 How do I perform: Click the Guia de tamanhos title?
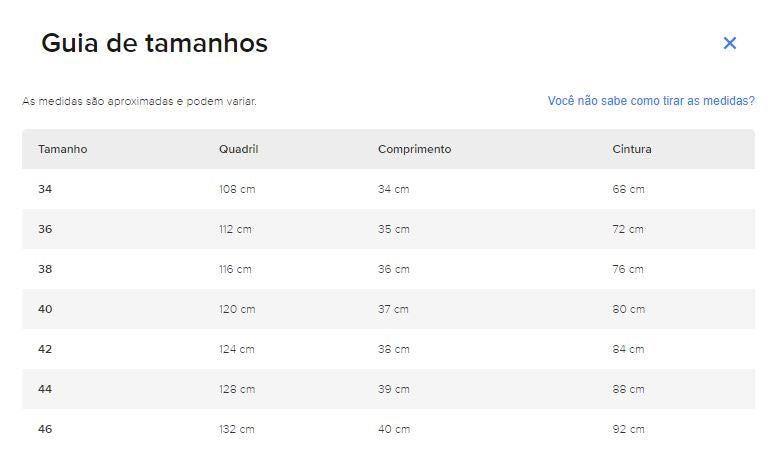pyautogui.click(x=154, y=43)
